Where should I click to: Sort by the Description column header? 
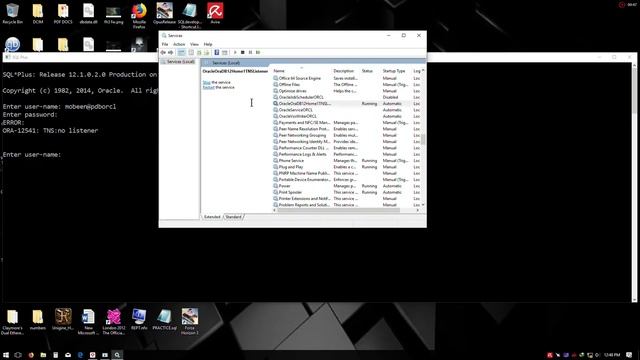click(x=345, y=71)
